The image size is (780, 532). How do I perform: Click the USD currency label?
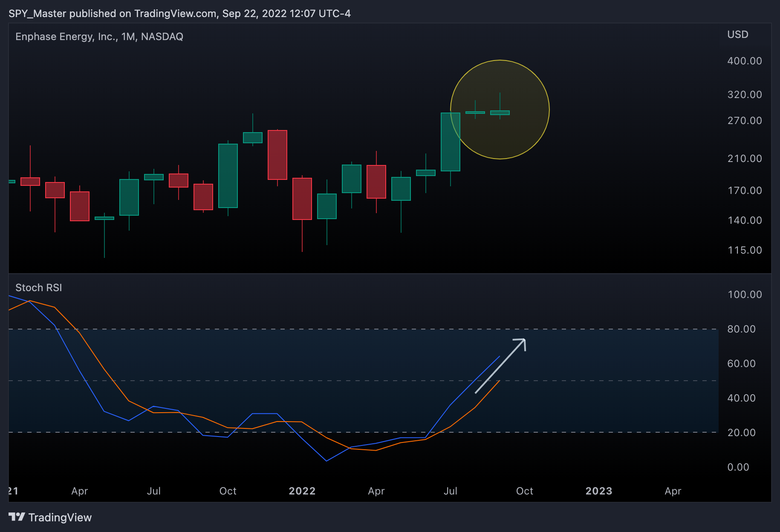coord(738,35)
